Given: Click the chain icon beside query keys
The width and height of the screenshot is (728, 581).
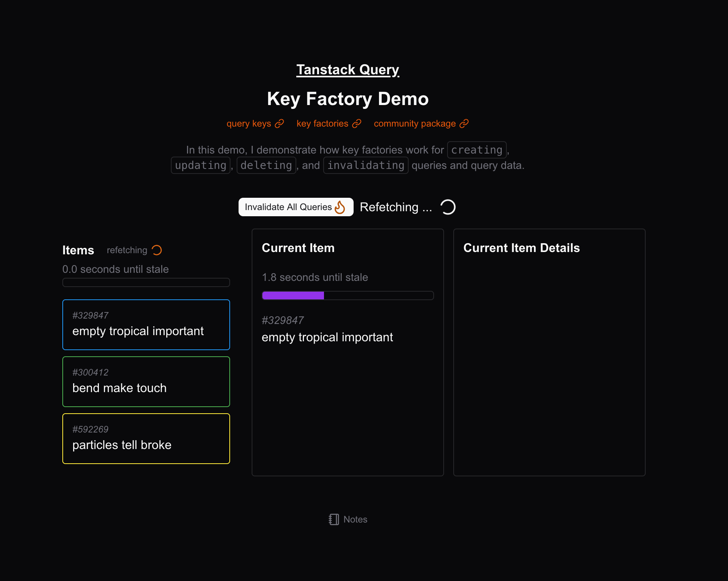Looking at the screenshot, I should tap(279, 124).
